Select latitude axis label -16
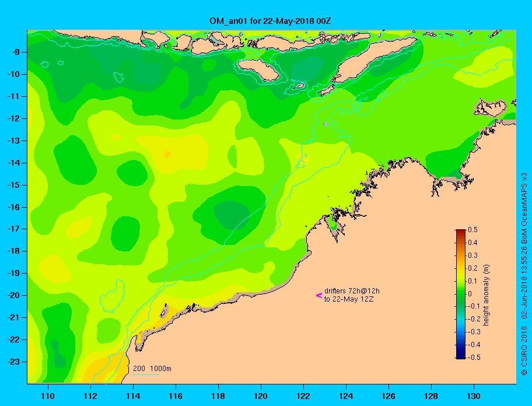Image resolution: width=532 pixels, height=406 pixels. [x=13, y=207]
